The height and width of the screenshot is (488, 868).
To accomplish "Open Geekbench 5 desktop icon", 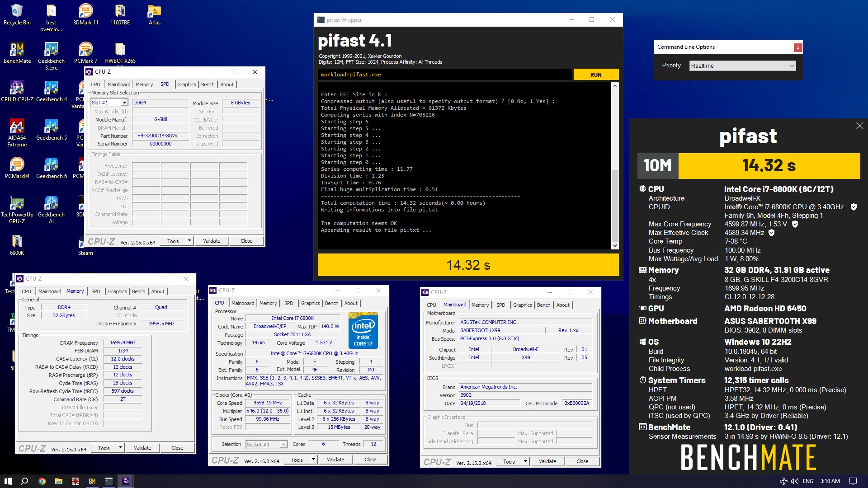I will 51,130.
